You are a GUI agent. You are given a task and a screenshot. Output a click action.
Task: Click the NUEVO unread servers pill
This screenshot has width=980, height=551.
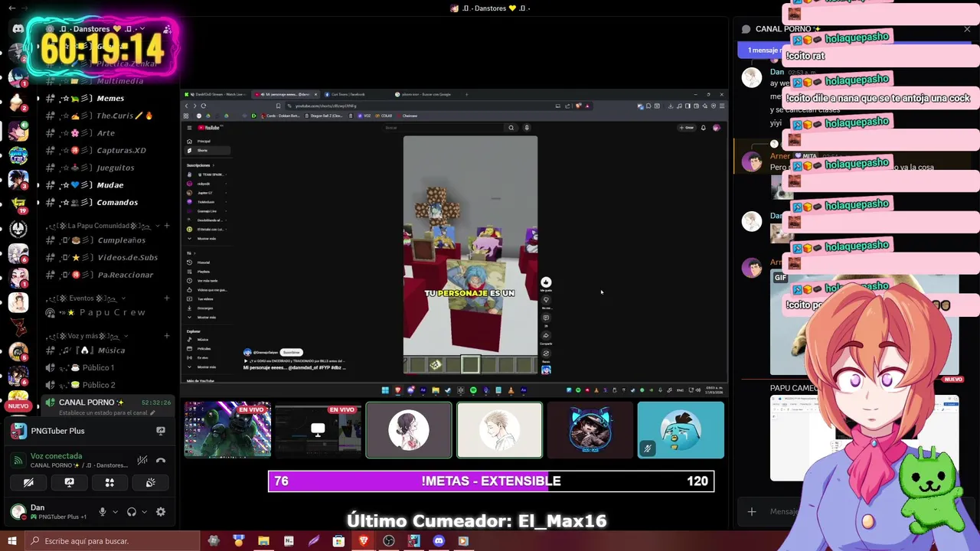[18, 406]
